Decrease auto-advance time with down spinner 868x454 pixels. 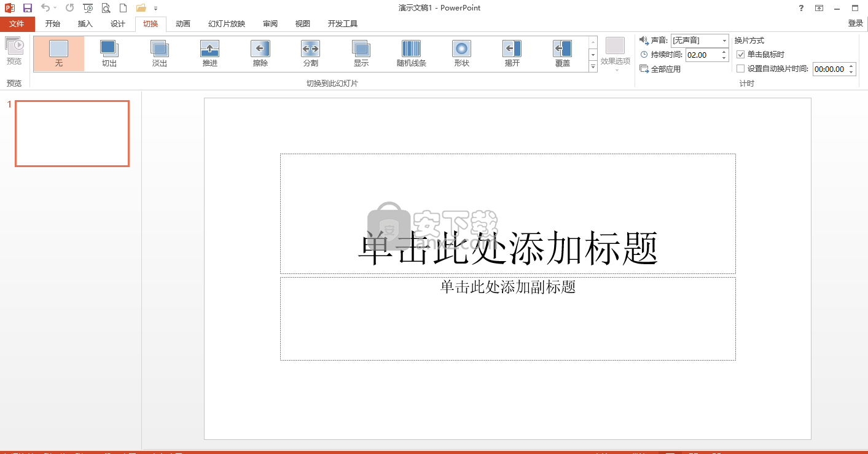pos(851,72)
